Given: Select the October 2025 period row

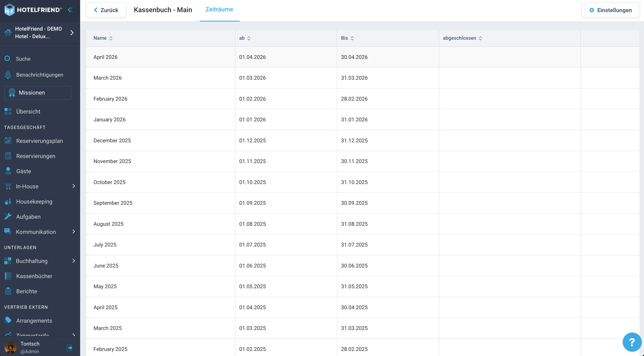Looking at the screenshot, I should 363,182.
